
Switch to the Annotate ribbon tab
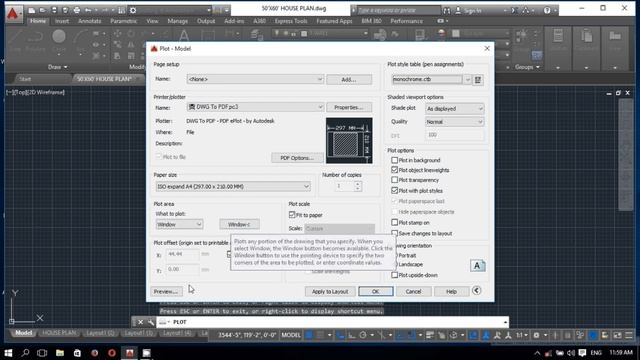pos(89,21)
